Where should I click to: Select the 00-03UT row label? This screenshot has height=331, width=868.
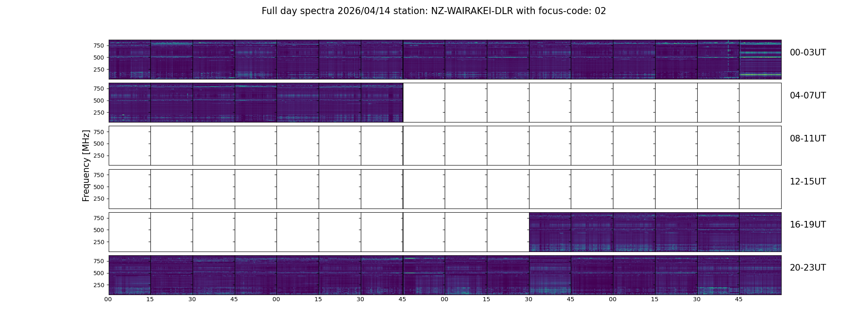pos(808,53)
